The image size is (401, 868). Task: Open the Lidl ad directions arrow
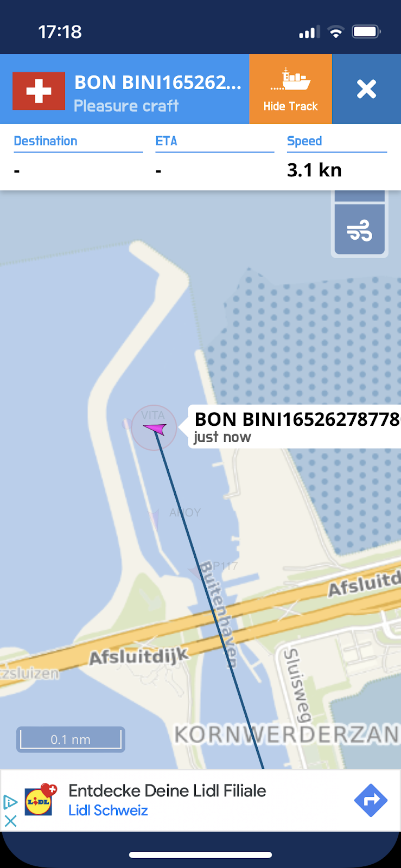click(x=371, y=800)
